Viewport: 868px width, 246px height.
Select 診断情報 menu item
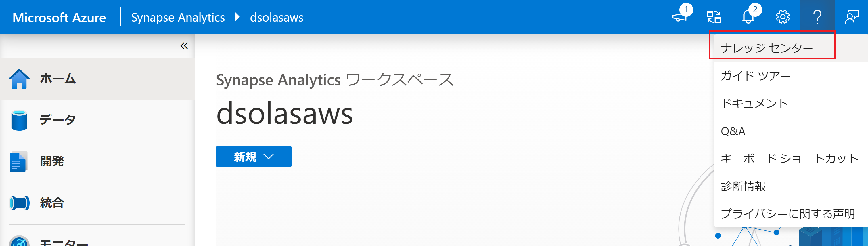743,186
